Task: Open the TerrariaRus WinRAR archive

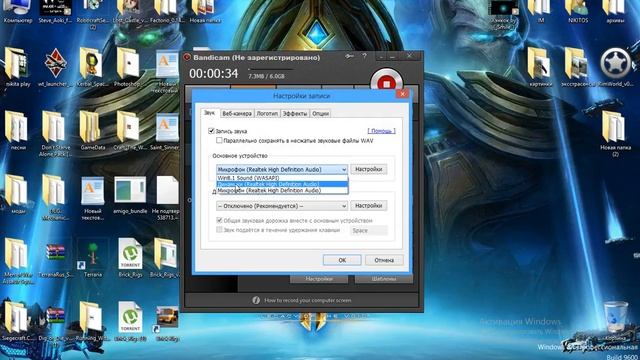Action: [x=55, y=259]
